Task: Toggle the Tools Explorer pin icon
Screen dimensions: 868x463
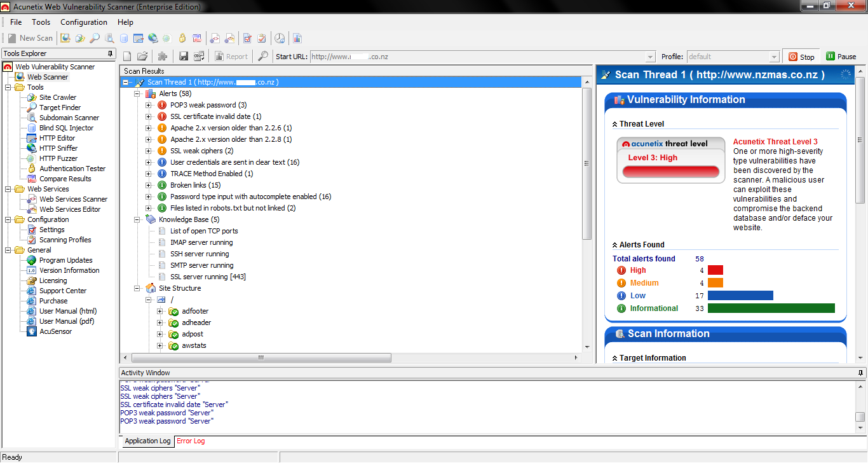Action: [x=111, y=54]
